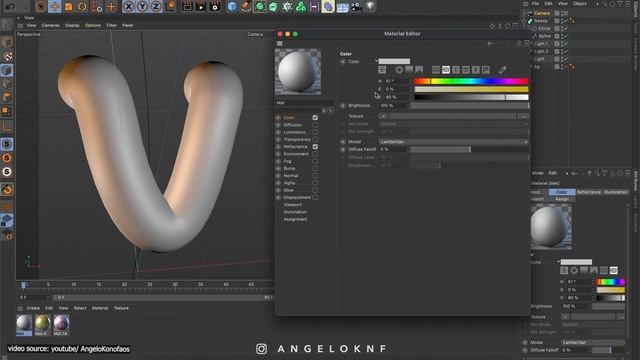
Task: Toggle X axis lock
Action: point(129,7)
